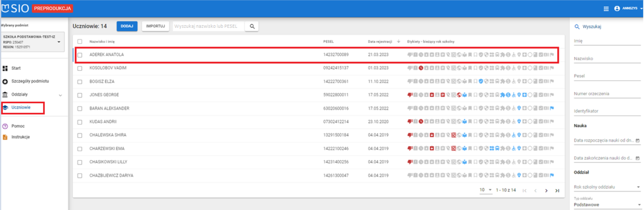
Task: Go to the next page of students
Action: tap(546, 190)
